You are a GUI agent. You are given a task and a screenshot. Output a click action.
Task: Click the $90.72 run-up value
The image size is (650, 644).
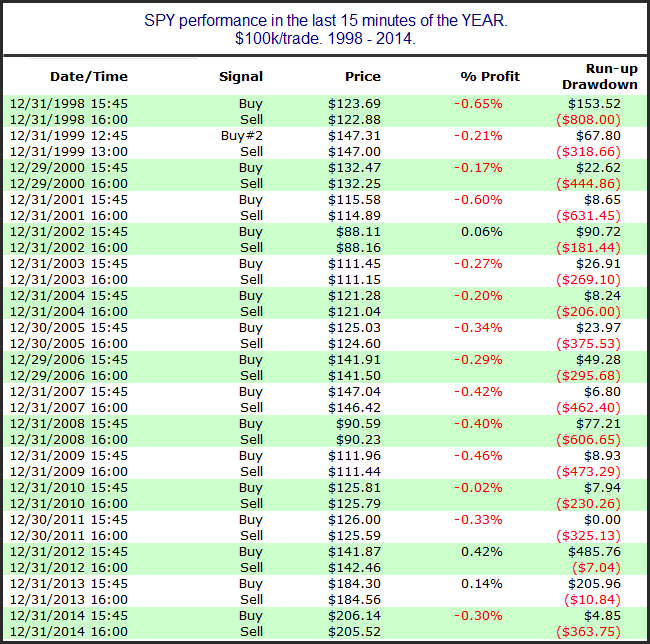point(598,232)
